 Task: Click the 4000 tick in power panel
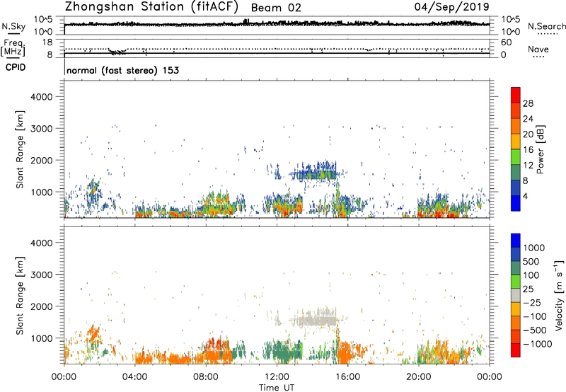coord(41,97)
